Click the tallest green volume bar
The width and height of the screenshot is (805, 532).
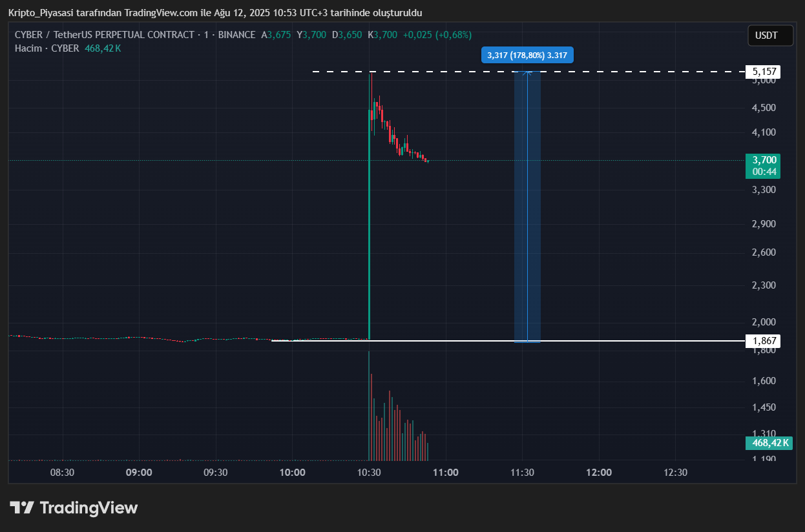(369, 407)
